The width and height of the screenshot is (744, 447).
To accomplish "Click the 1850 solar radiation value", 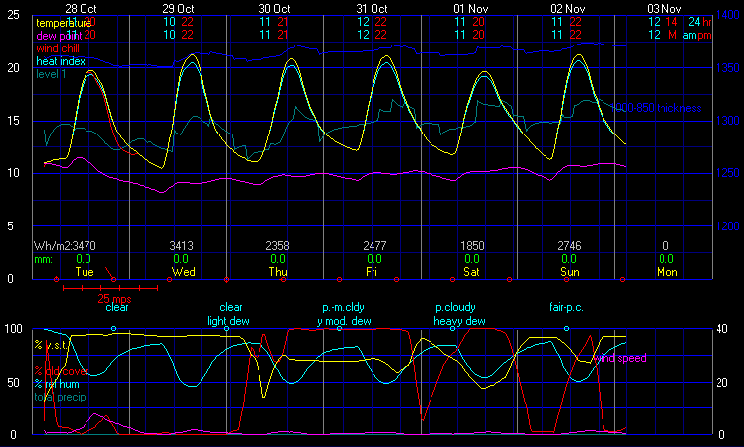I will [x=471, y=245].
